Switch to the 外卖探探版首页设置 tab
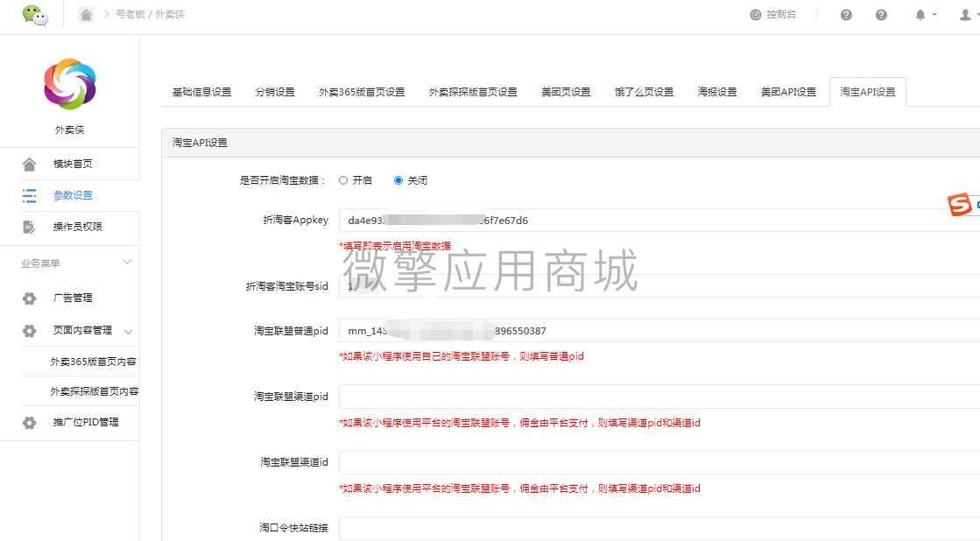 (473, 92)
